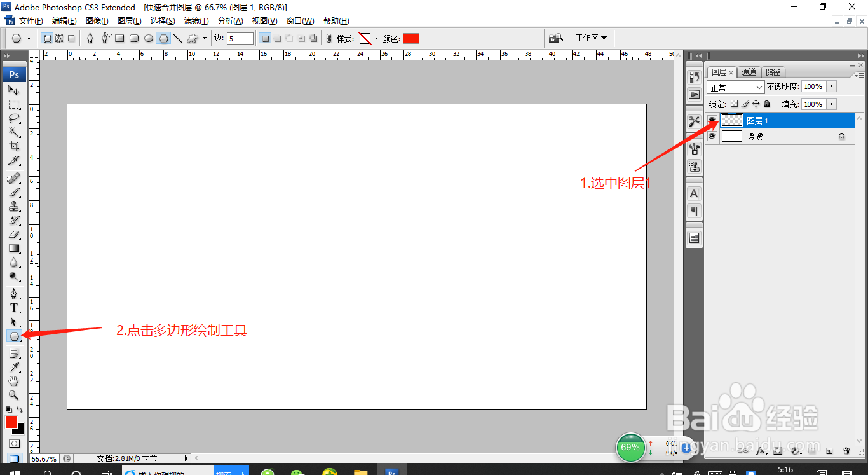Open the 样式 style picker dropdown

click(376, 38)
